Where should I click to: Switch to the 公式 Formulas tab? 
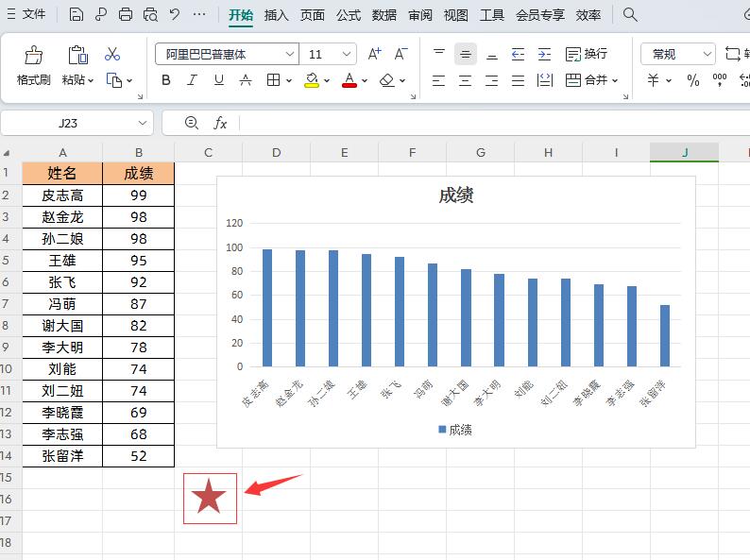[x=349, y=15]
